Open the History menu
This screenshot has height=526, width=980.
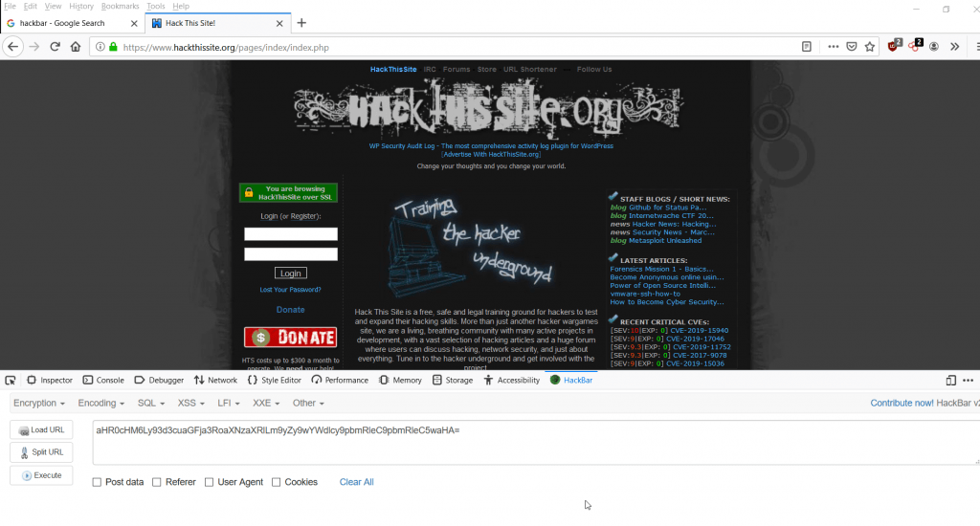[x=81, y=7]
